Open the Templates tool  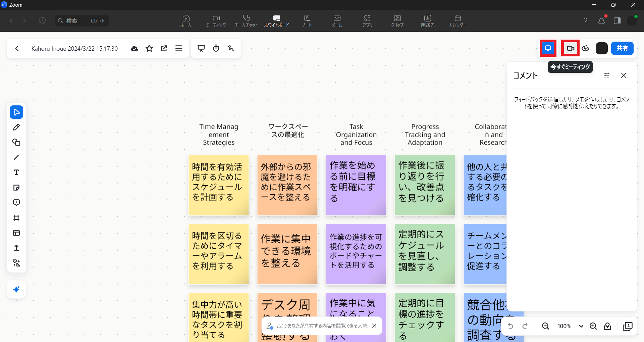16,233
